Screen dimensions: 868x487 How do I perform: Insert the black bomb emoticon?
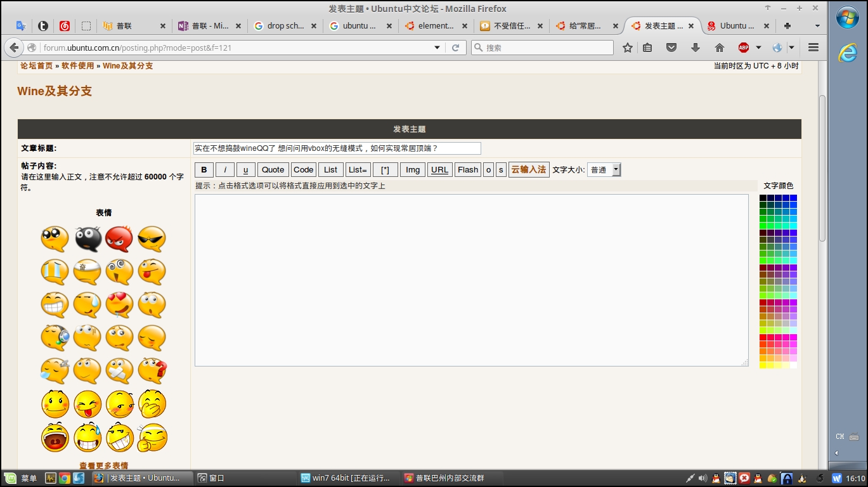(x=87, y=239)
